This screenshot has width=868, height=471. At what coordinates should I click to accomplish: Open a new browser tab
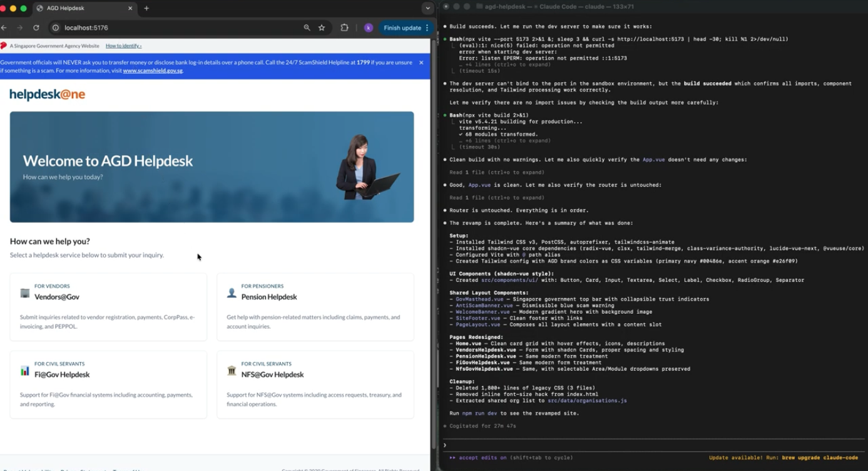pos(146,8)
